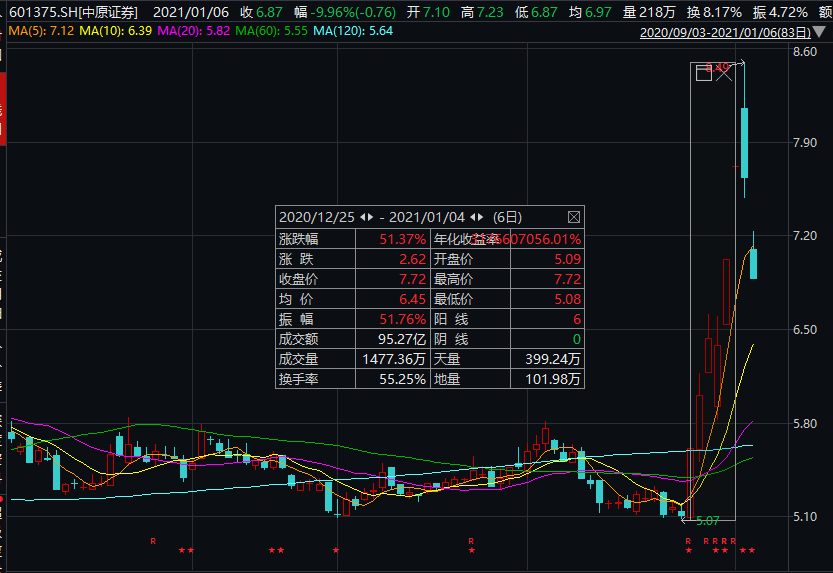Close the interval statistics popup
Screen dimensions: 833x573
(x=574, y=217)
